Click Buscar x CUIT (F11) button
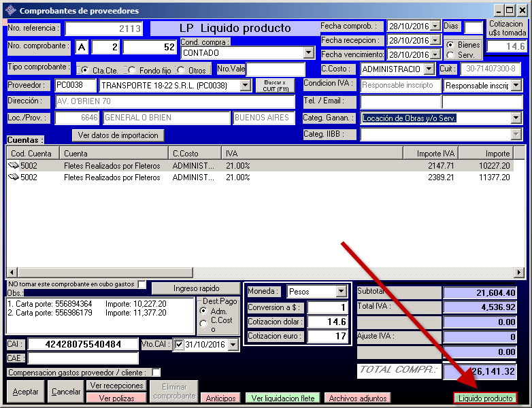 tap(275, 85)
